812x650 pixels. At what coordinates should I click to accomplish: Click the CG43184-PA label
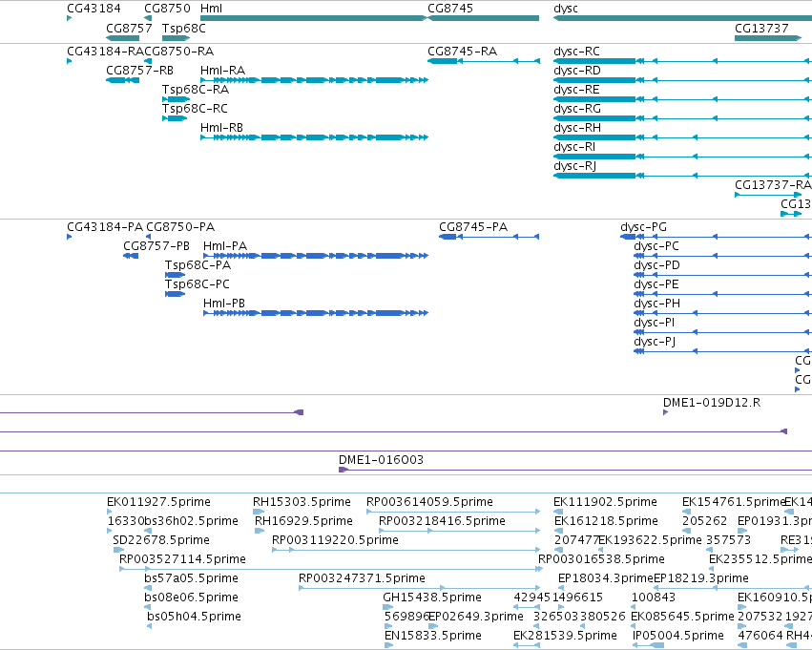105,227
